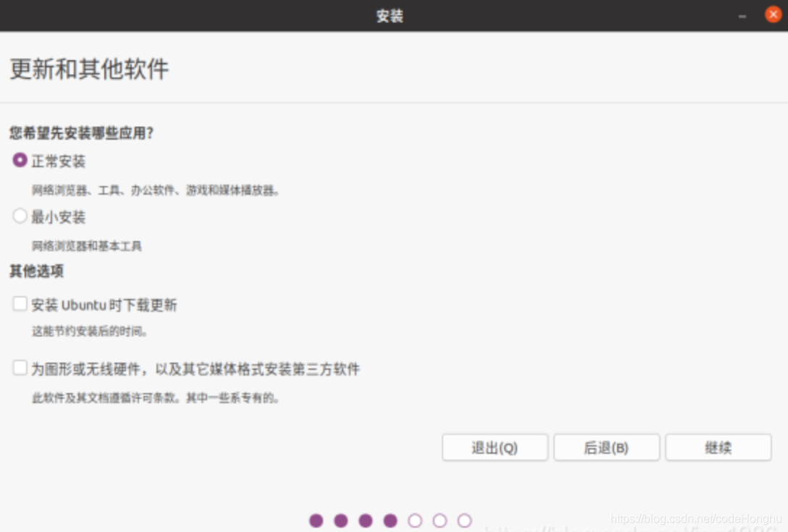788x532 pixels.
Task: Enable 安装 Ubuntu 时下载更新 checkbox
Action: [20, 303]
